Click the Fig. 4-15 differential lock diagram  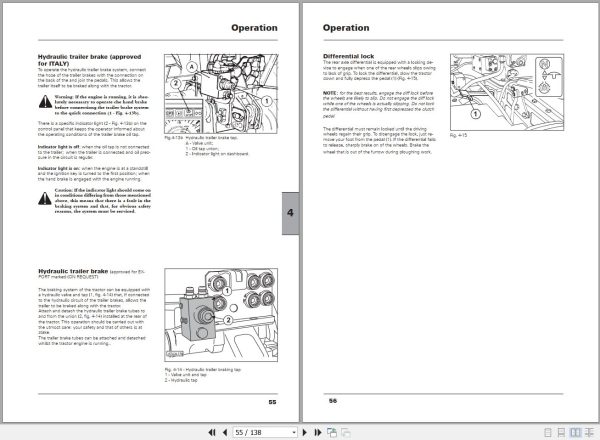pos(507,92)
